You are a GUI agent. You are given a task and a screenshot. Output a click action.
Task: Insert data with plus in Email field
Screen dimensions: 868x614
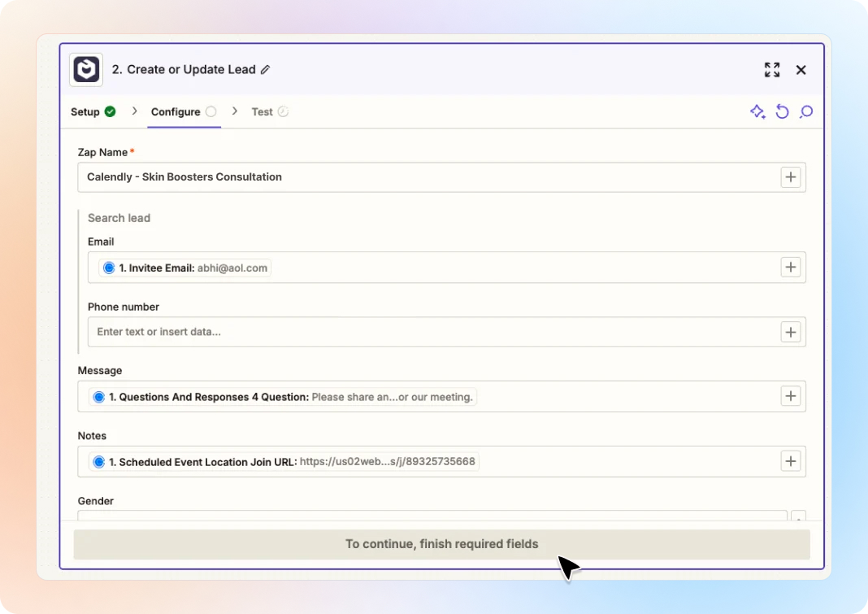tap(791, 267)
